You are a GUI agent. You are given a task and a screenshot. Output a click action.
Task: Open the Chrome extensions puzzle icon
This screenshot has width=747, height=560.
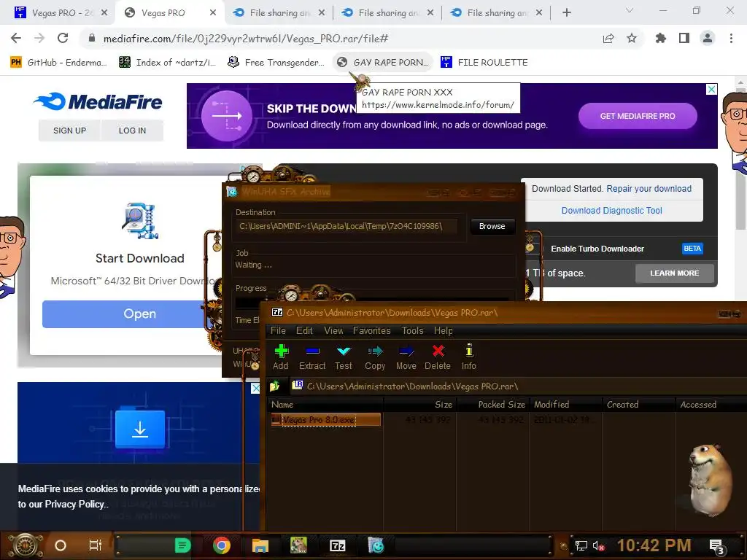click(661, 38)
